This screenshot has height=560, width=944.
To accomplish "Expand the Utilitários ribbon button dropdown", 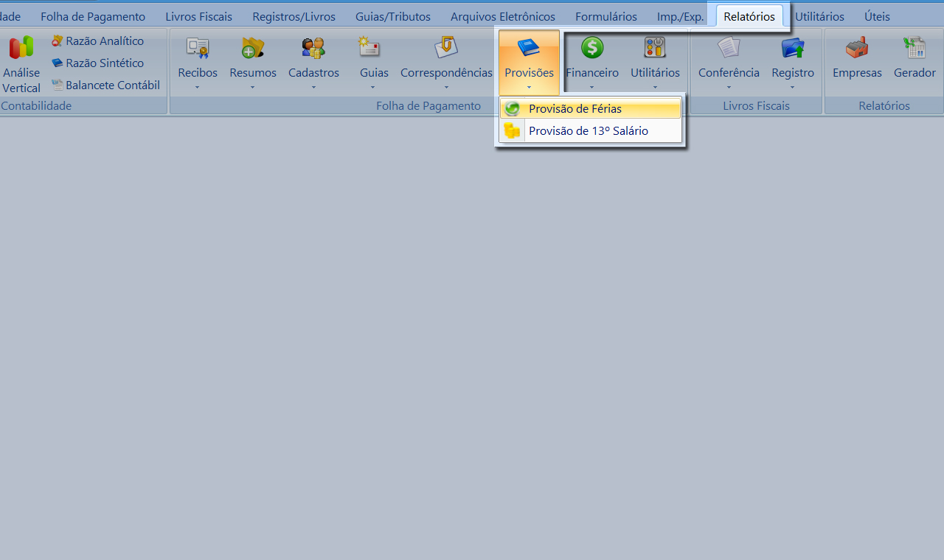I will [655, 87].
